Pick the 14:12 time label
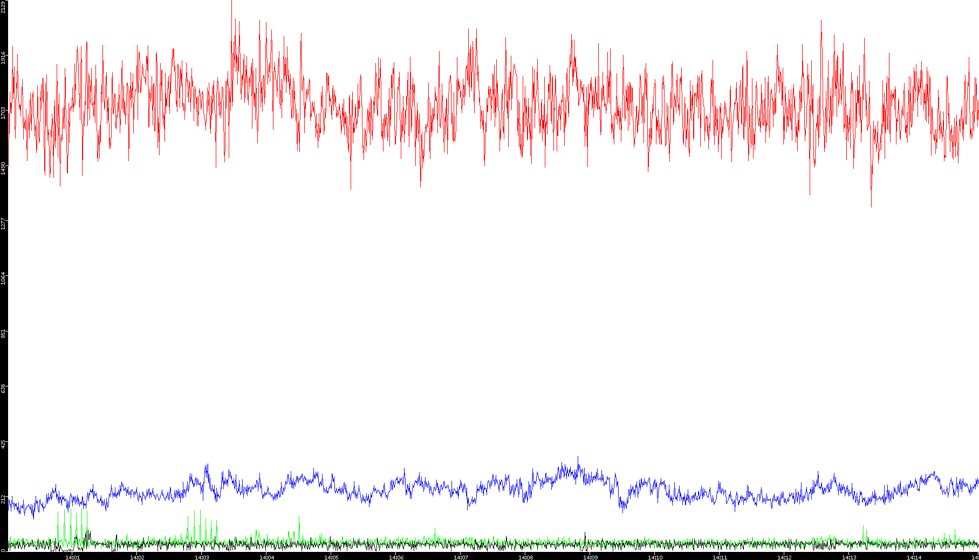Screen dimensions: 979x560 coord(784,557)
